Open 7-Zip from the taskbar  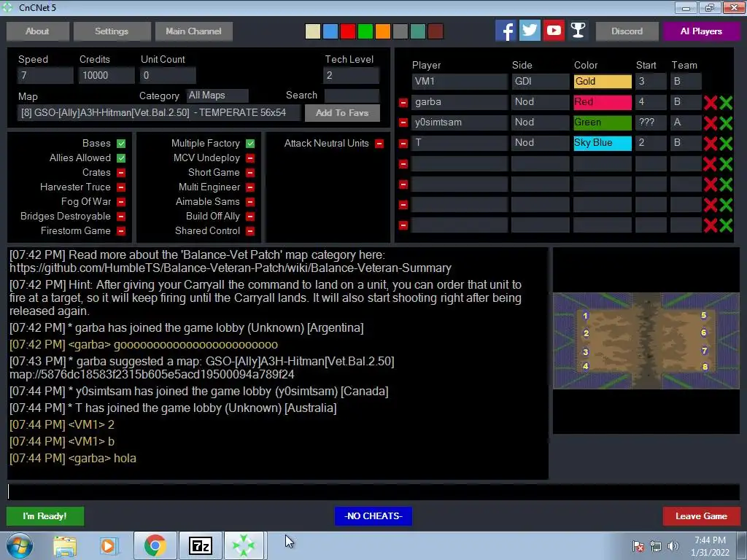(200, 545)
